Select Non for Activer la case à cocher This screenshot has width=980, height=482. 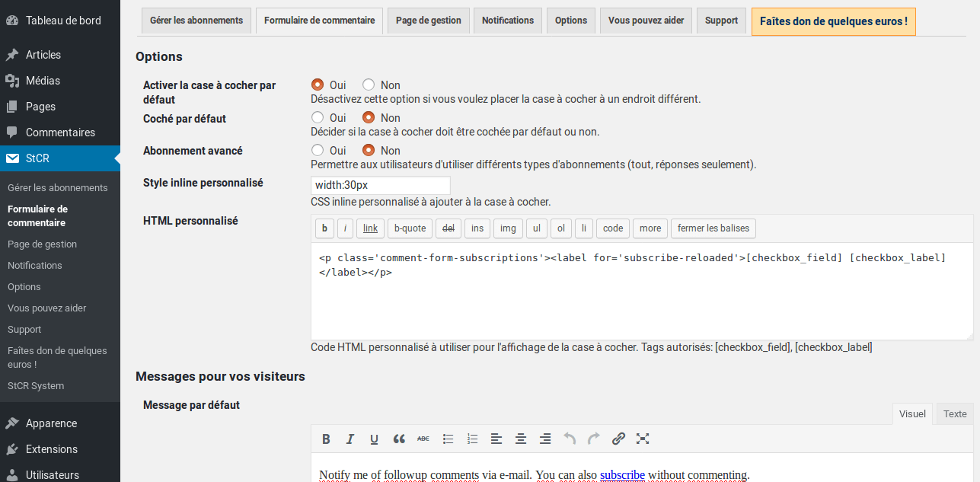[369, 85]
